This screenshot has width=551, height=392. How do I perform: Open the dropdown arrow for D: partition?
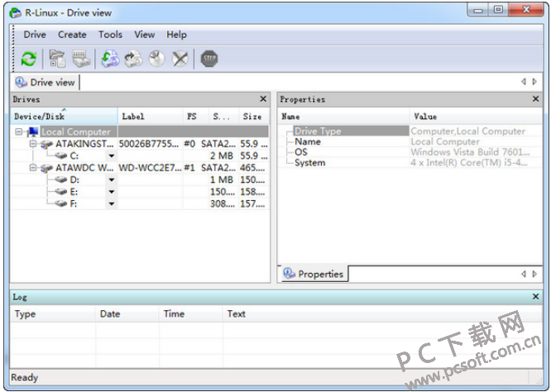(112, 179)
